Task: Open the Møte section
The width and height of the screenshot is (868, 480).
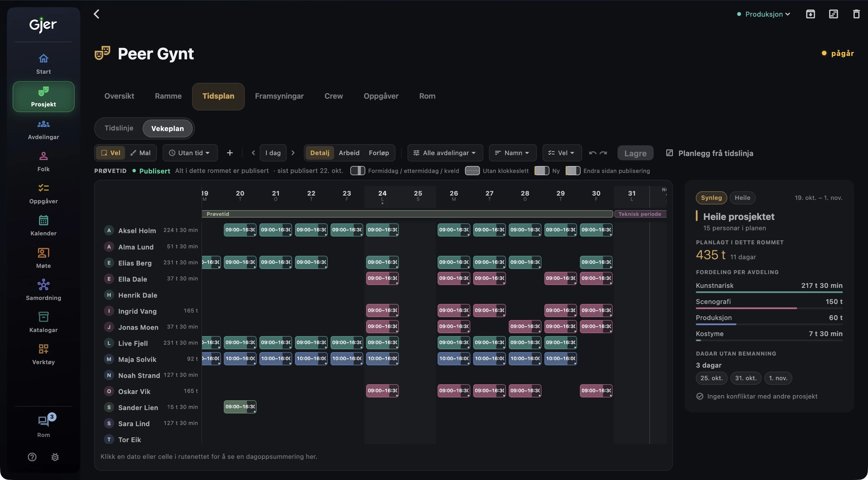Action: click(x=43, y=258)
